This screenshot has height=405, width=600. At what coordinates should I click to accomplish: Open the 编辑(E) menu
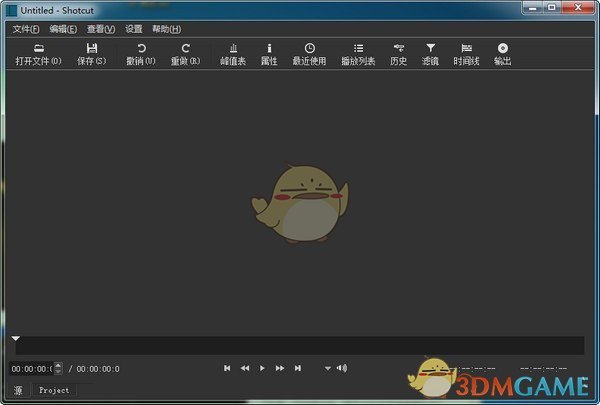(x=63, y=29)
